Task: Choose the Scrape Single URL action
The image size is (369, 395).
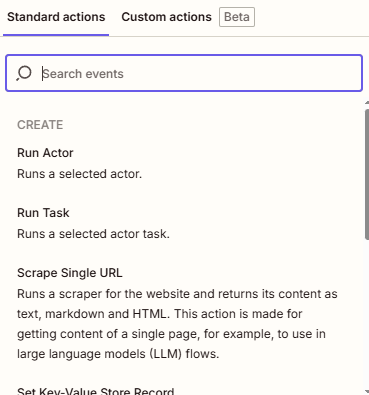Action: click(70, 273)
